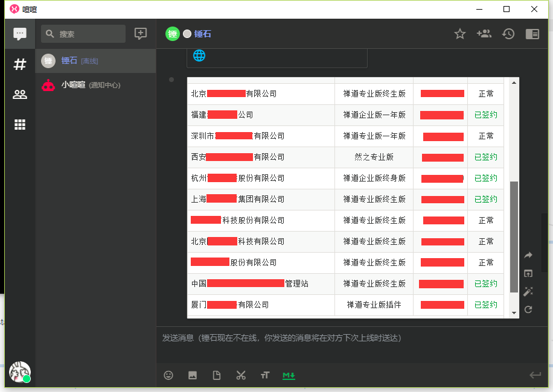Click the table vertical scrollbar thumb

[514, 236]
